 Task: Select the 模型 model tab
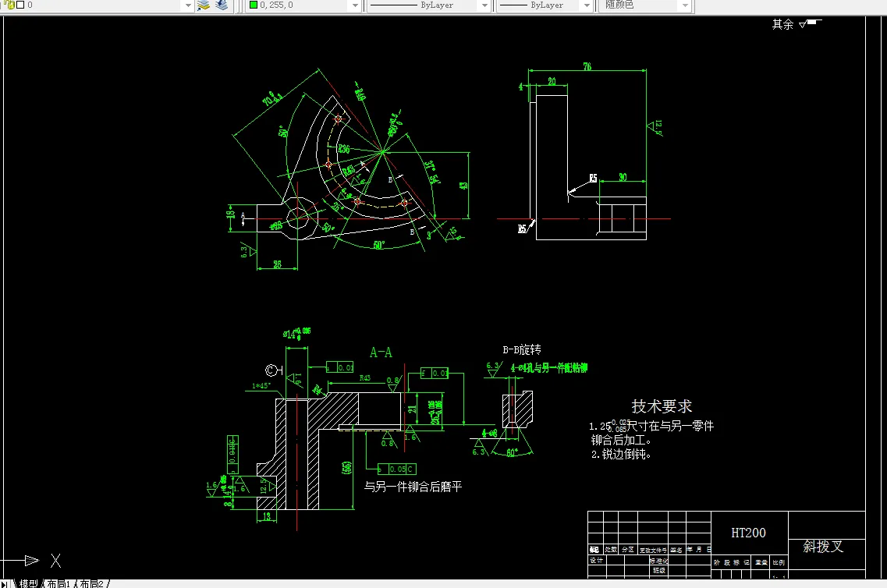coord(27,583)
